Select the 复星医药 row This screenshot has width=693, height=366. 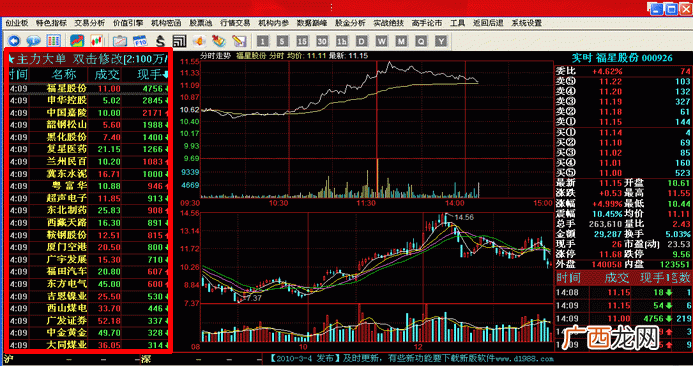coord(88,149)
